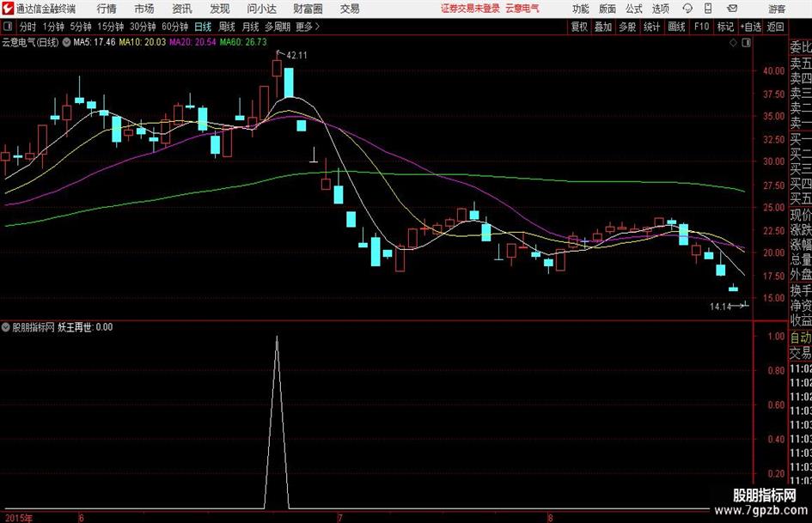Screen dimensions: 812x523
Task: Click the MA5: 17.46 indicator label
Action: [x=95, y=42]
